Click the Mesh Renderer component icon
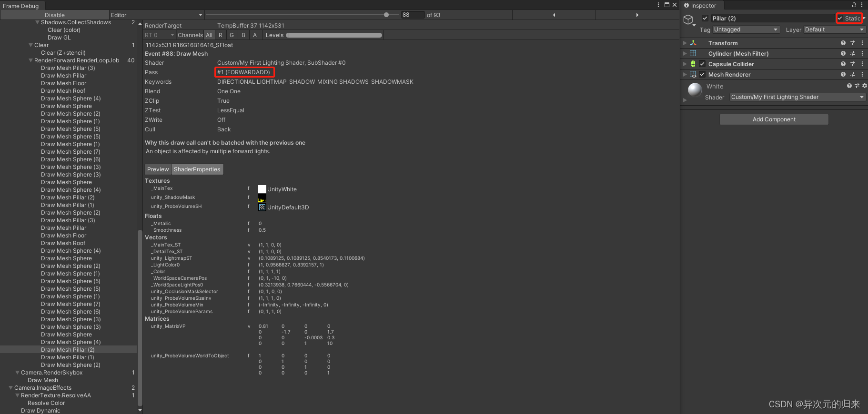This screenshot has width=868, height=414. coord(693,74)
